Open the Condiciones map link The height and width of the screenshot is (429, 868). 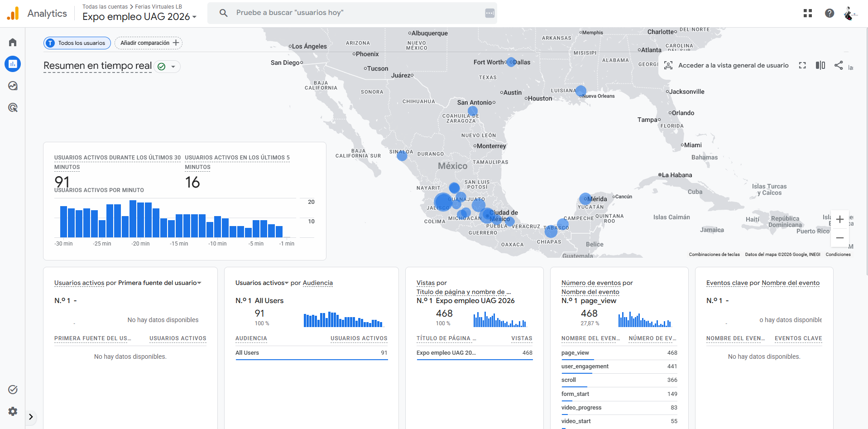(x=838, y=255)
